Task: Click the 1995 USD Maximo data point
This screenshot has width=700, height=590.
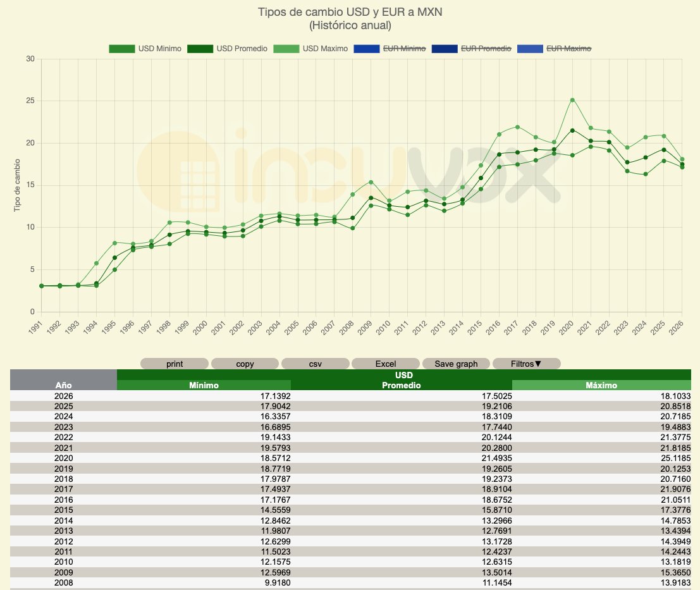Action: [114, 243]
